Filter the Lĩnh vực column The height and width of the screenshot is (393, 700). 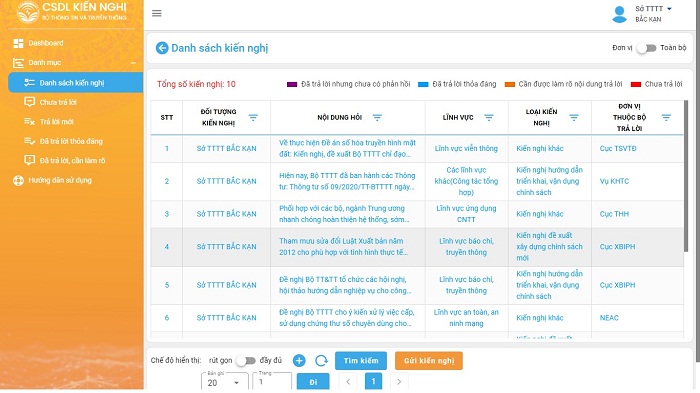(489, 117)
